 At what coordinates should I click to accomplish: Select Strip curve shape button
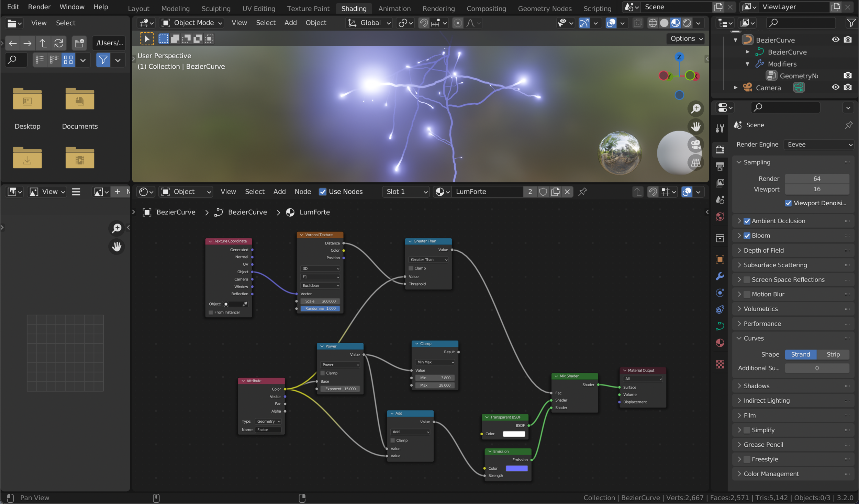coord(833,354)
